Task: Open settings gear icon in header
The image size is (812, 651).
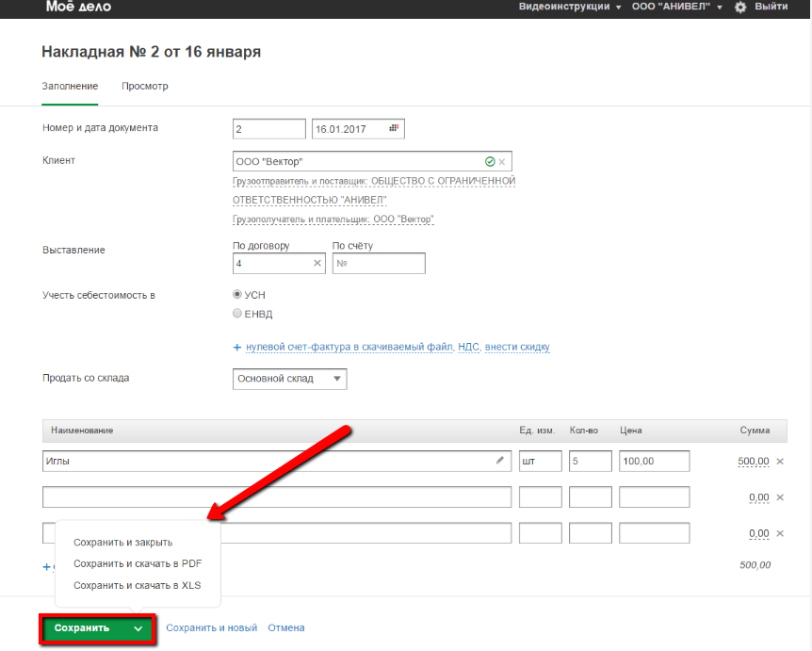Action: [740, 7]
